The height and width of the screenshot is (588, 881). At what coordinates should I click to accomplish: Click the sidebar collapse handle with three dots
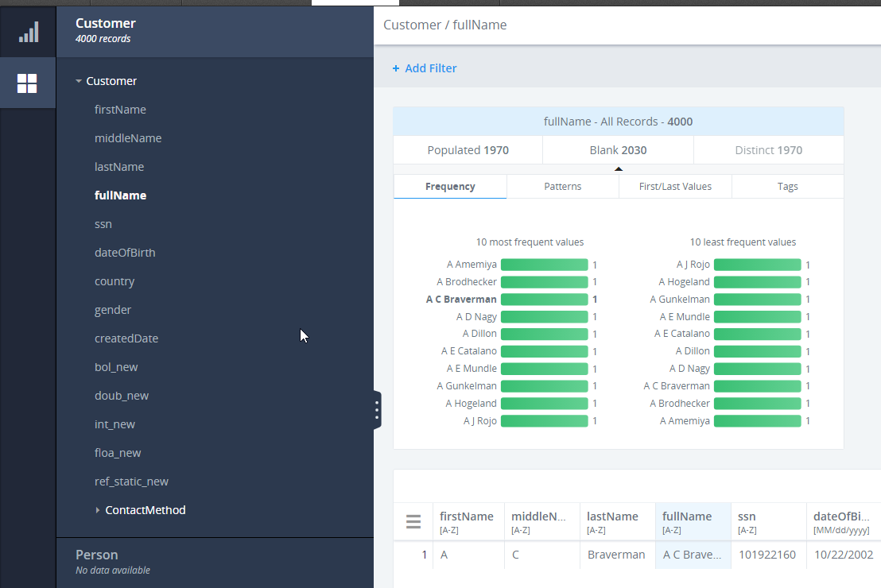tap(377, 410)
